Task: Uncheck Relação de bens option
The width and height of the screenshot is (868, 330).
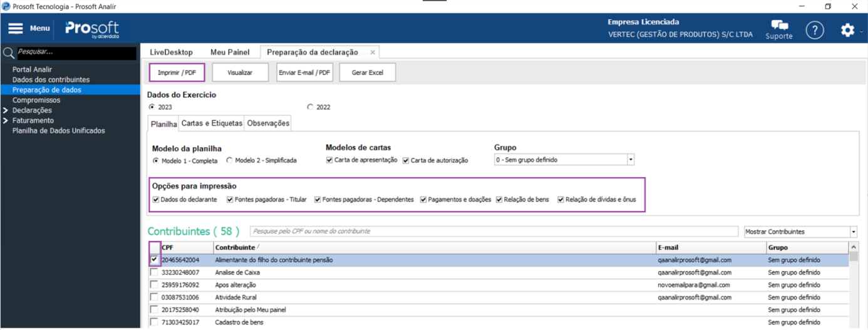Action: tap(499, 200)
